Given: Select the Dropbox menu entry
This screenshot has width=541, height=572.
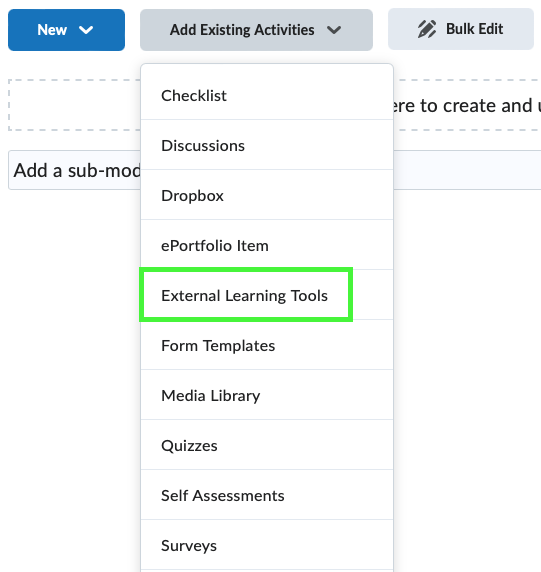Looking at the screenshot, I should (267, 195).
